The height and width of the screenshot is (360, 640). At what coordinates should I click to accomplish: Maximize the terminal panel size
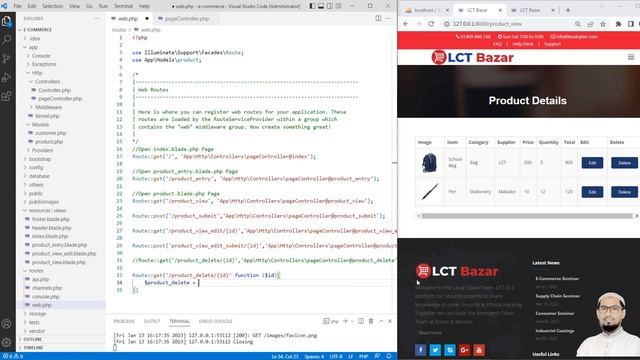click(381, 321)
